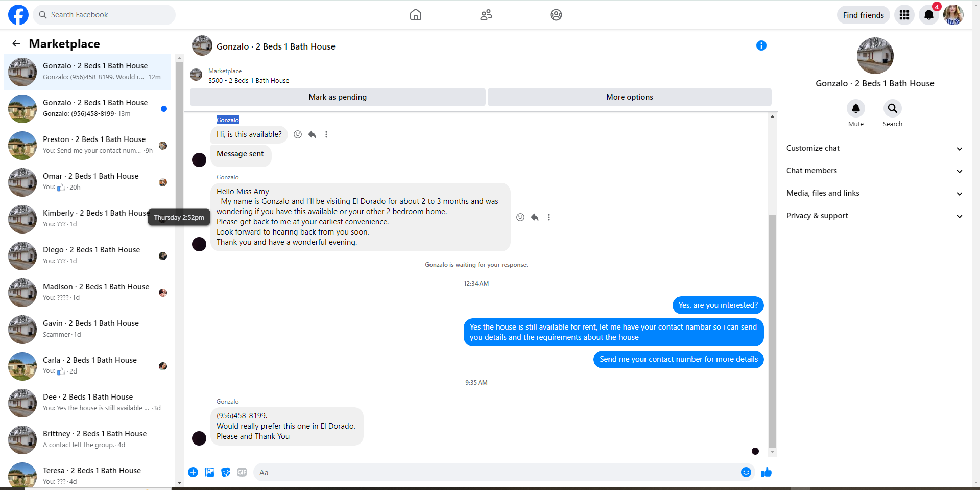Open the Brittney conversation
The width and height of the screenshot is (980, 490).
(x=88, y=440)
